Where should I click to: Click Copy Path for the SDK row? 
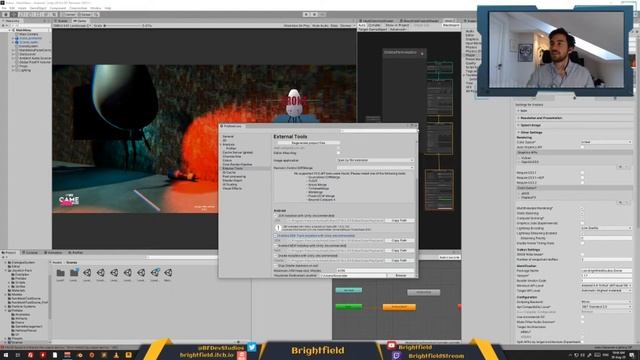[400, 240]
